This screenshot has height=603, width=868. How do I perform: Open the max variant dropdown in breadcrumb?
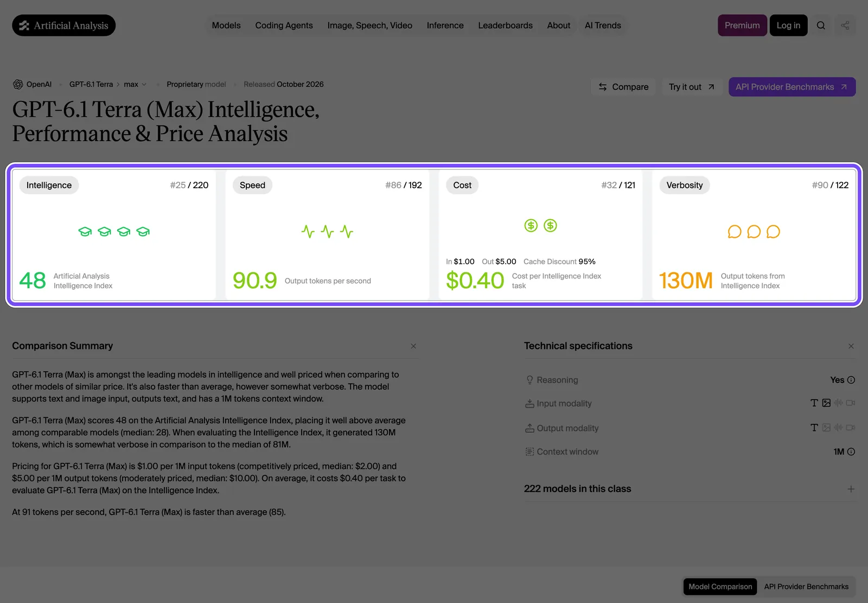pyautogui.click(x=135, y=84)
